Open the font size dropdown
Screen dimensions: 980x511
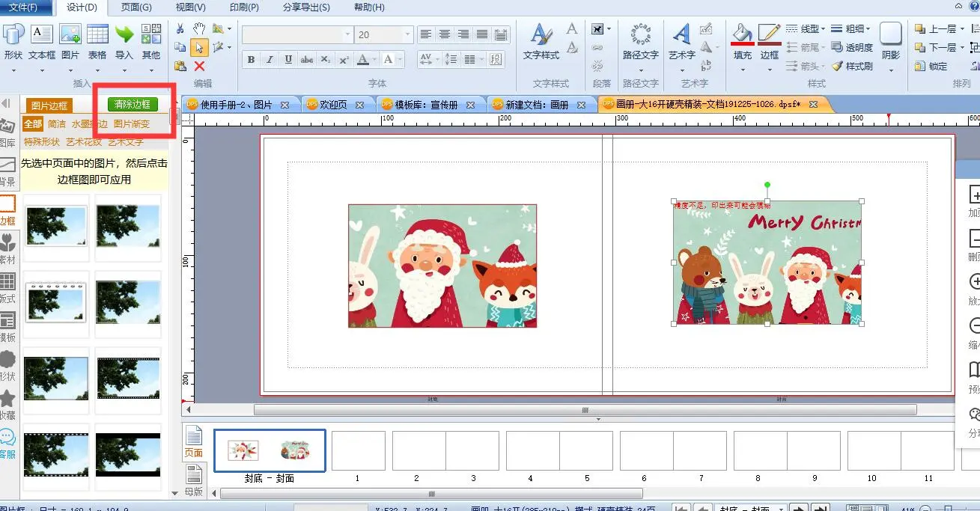[407, 34]
